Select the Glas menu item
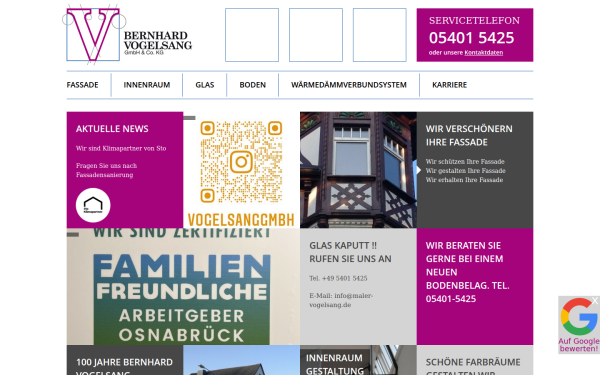The image size is (600, 375). click(205, 85)
